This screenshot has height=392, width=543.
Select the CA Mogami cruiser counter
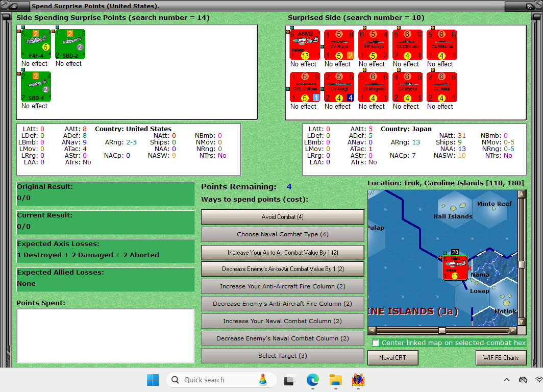point(374,87)
